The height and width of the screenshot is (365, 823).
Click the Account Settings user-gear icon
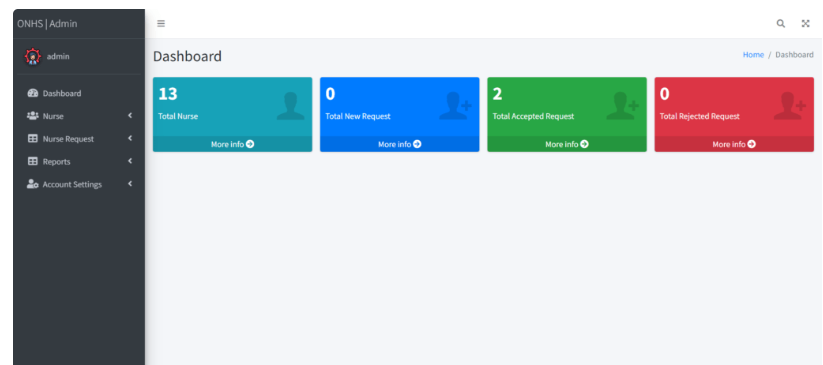[33, 184]
